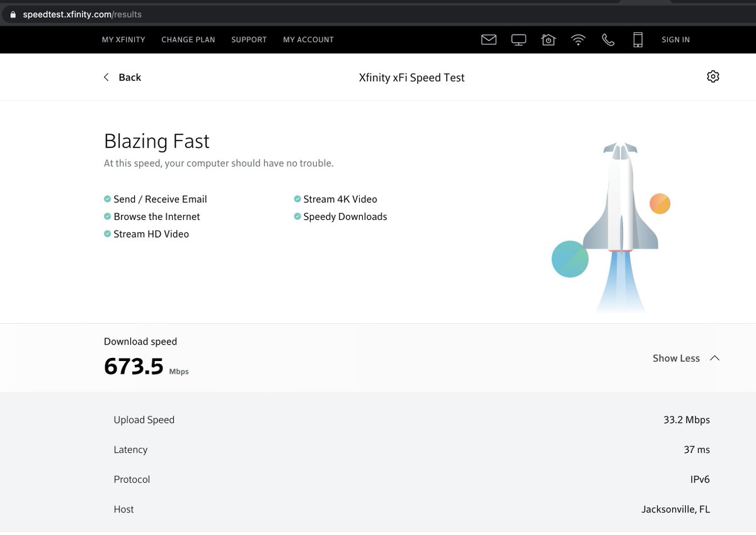Go to My Xfinity
The image size is (756, 535).
(x=123, y=40)
